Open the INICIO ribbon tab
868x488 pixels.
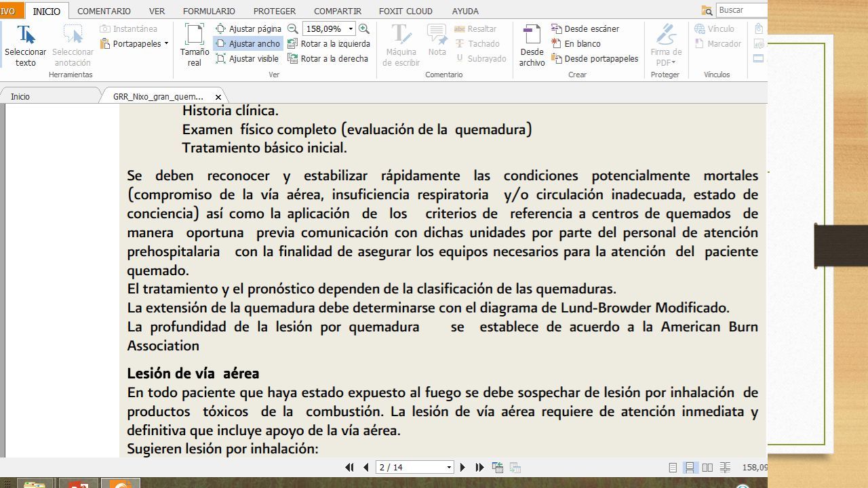47,11
